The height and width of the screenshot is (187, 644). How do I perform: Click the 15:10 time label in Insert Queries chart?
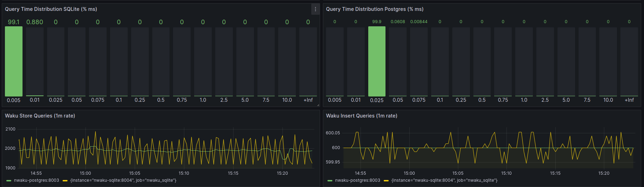pyautogui.click(x=506, y=173)
